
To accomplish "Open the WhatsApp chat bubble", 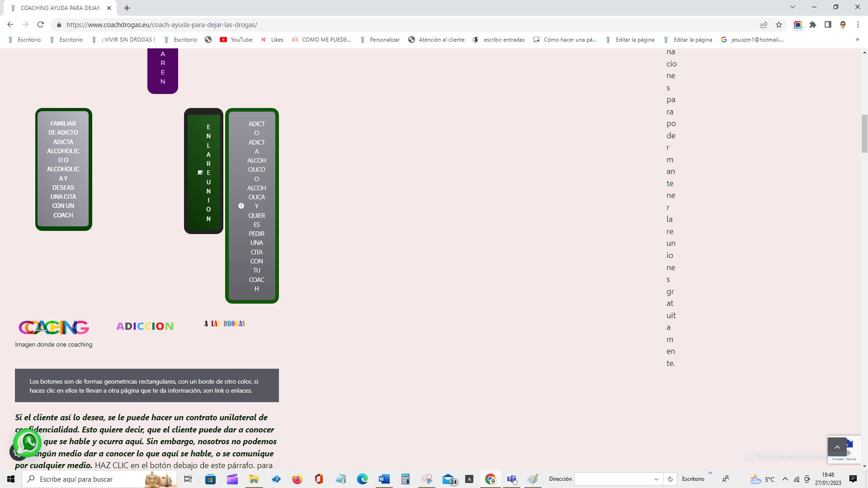I will tap(28, 443).
